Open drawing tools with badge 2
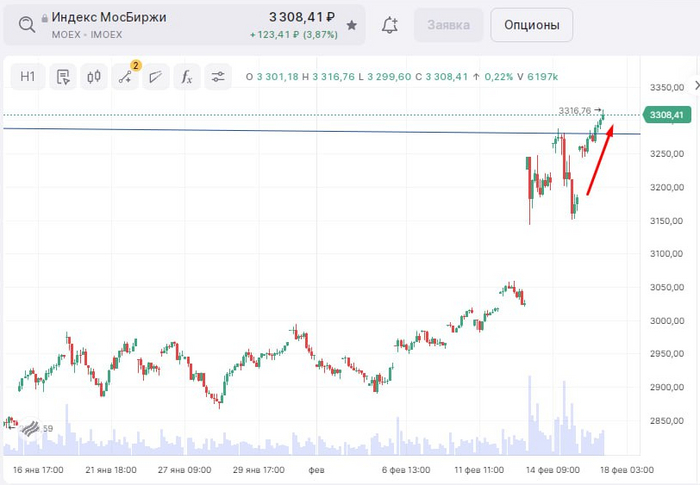Screen dimensions: 700x485 click(126, 76)
